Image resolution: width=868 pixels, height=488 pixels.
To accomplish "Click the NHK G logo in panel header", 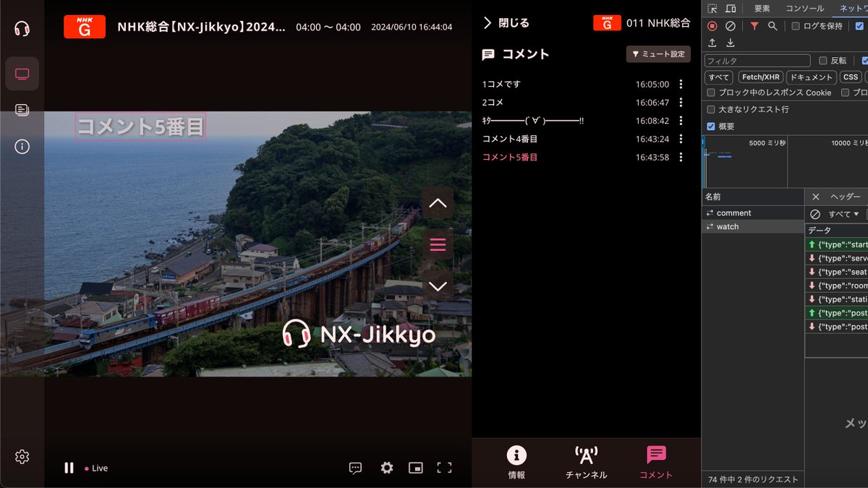I will coord(607,23).
